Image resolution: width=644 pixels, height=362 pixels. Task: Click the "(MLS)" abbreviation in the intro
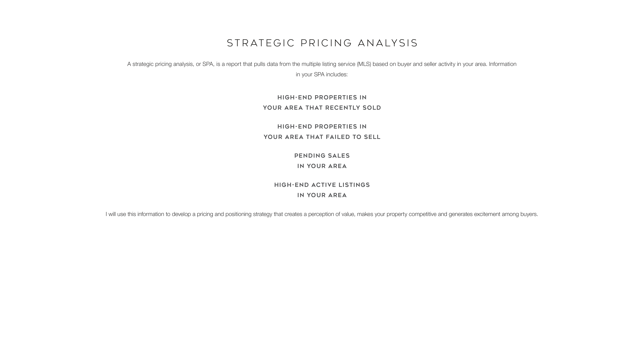click(364, 64)
